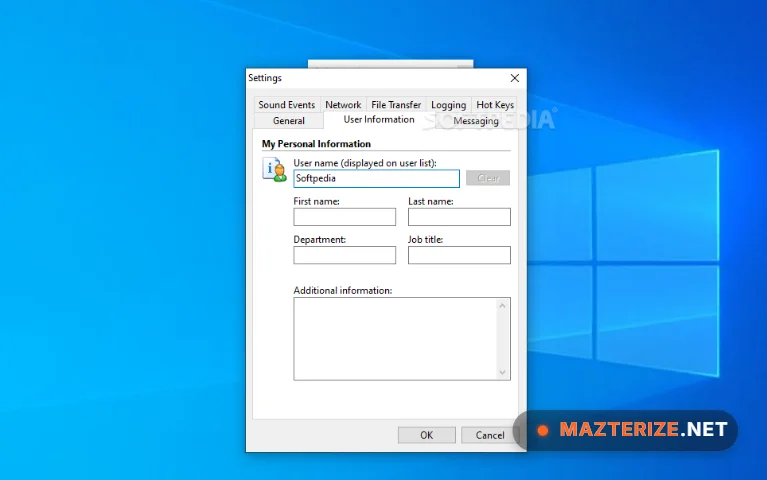767x480 pixels.
Task: Focus the First name input field
Action: pos(344,217)
